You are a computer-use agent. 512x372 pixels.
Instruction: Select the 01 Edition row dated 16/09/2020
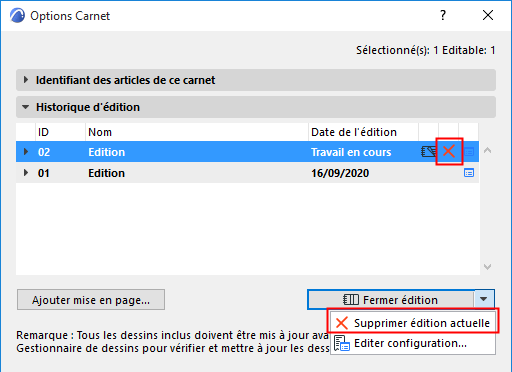(247, 173)
